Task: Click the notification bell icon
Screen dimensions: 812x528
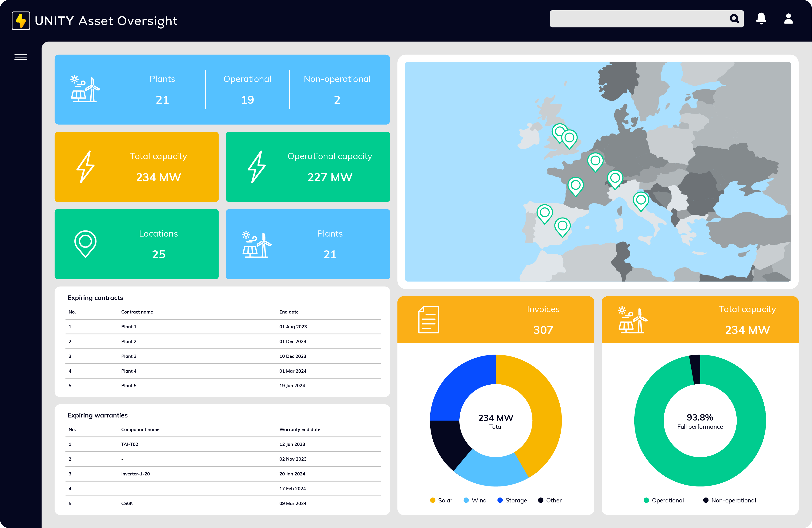Action: point(761,18)
